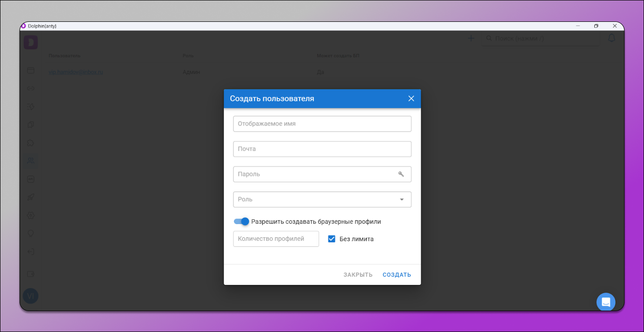Open settings gear in sidebar

[x=31, y=215]
